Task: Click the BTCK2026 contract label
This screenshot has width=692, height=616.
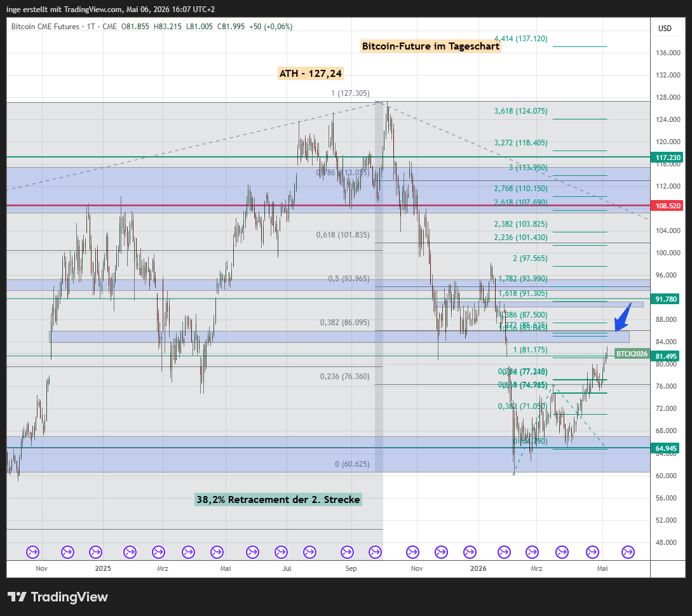Action: coord(632,354)
